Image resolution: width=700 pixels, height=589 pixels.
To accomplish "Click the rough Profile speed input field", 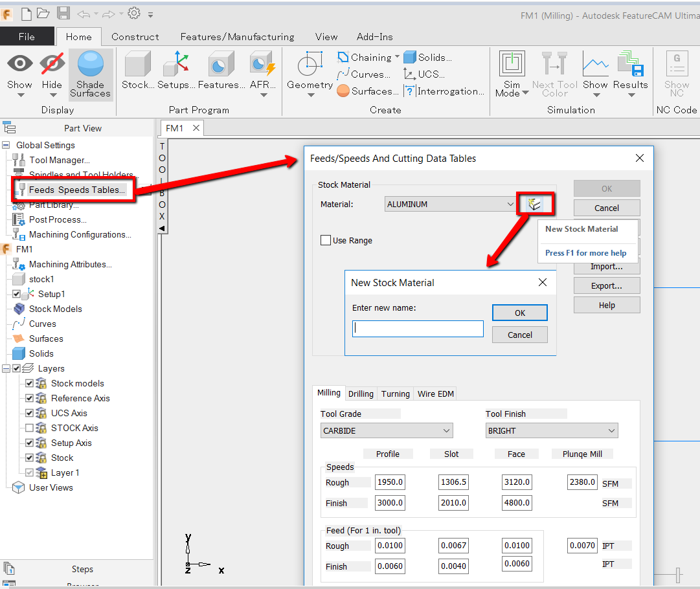I will coord(389,482).
